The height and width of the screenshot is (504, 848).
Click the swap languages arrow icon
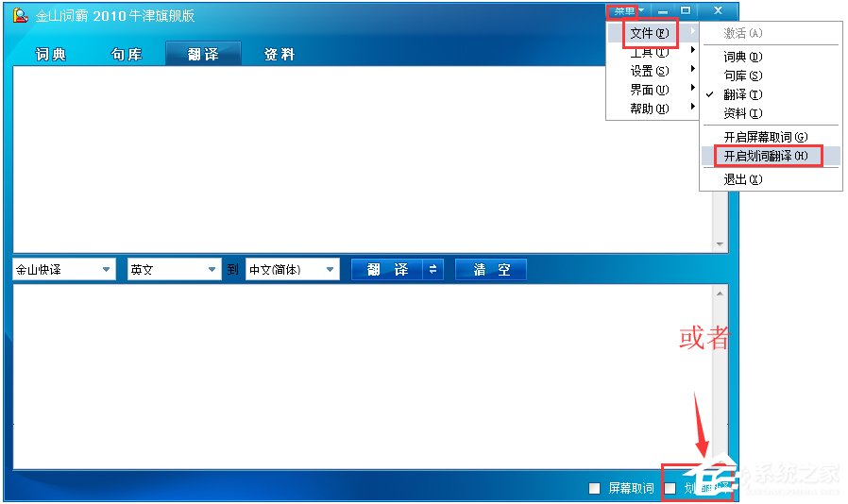pos(432,269)
